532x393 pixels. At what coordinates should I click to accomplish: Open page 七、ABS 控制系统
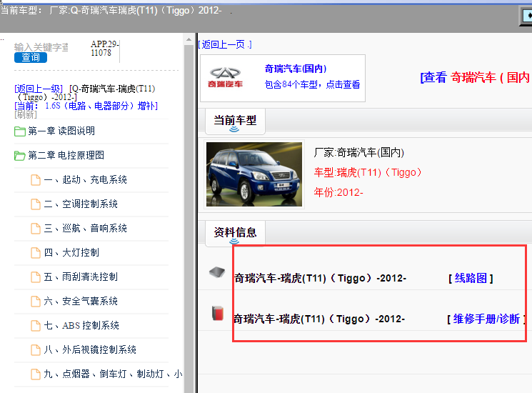coord(81,325)
